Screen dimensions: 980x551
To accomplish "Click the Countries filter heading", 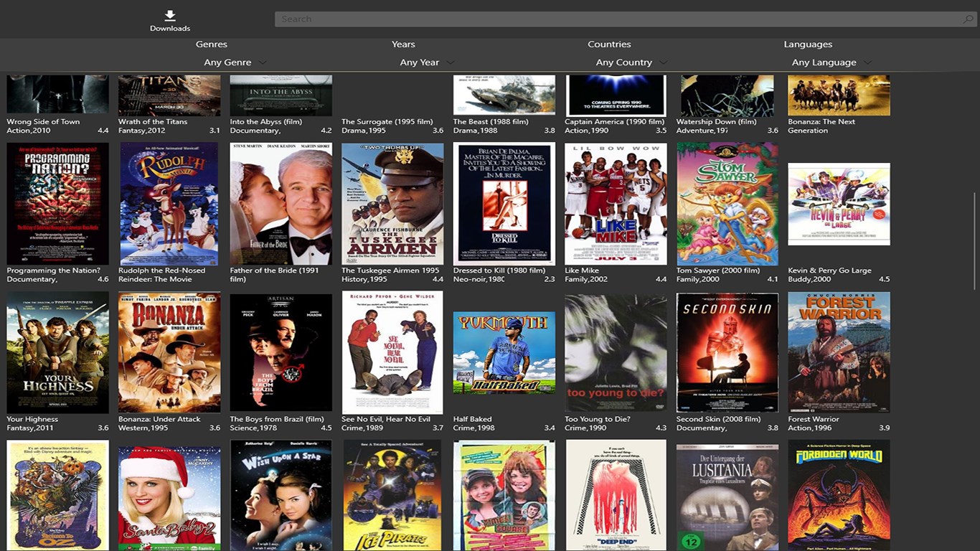I will (x=609, y=44).
